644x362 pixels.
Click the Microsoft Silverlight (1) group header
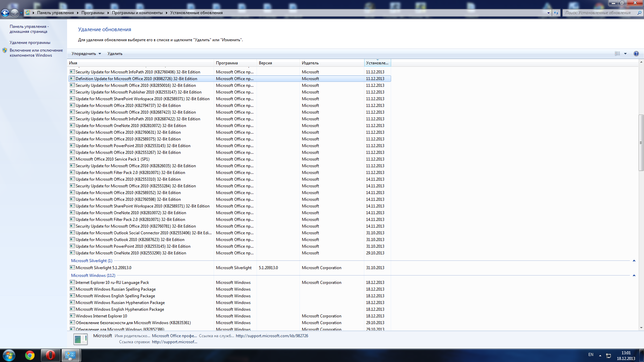[x=92, y=261]
